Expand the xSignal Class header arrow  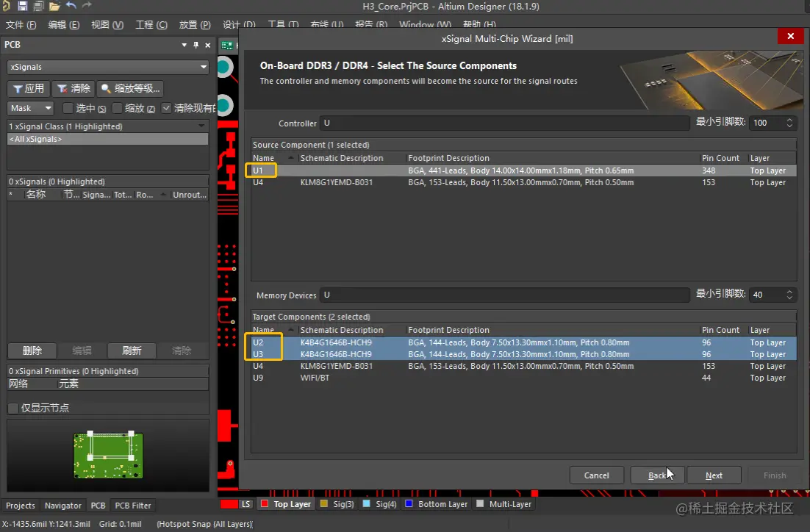[201, 126]
